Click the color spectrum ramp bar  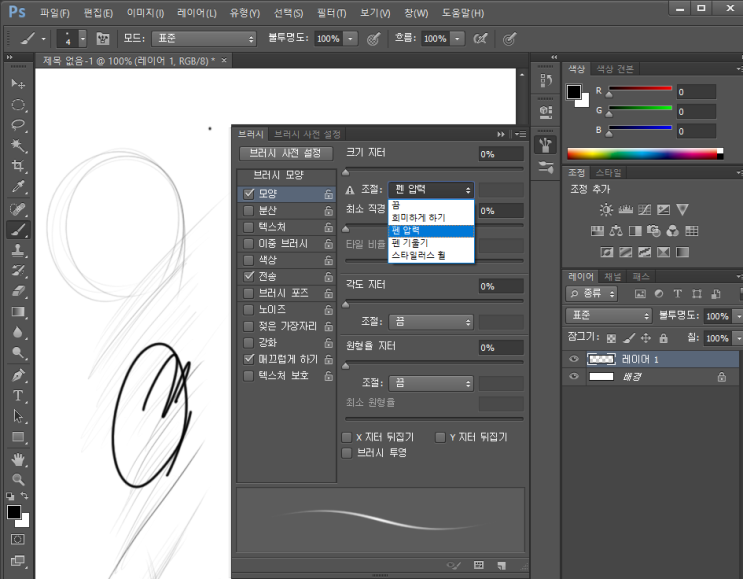(x=643, y=154)
